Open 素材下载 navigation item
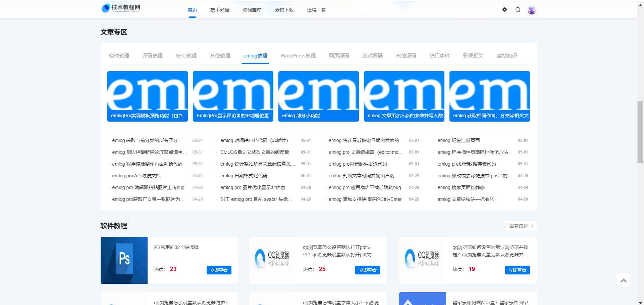The height and width of the screenshot is (305, 644). [284, 10]
